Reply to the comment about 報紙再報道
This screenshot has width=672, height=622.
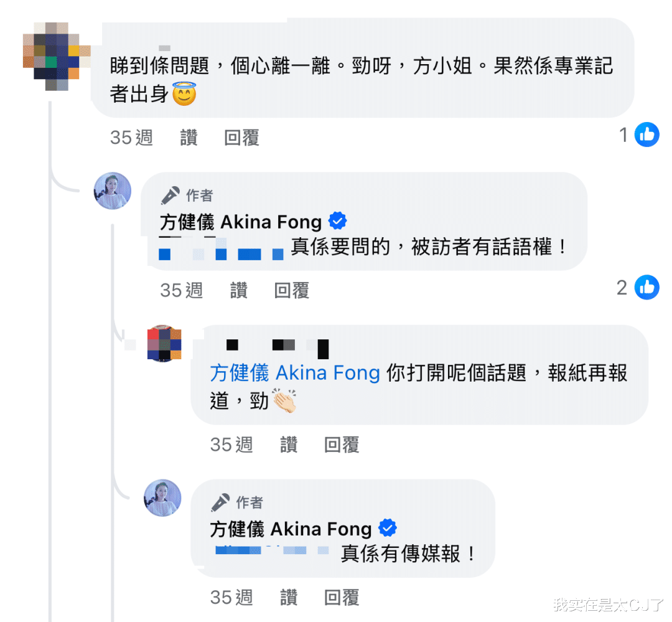342,445
